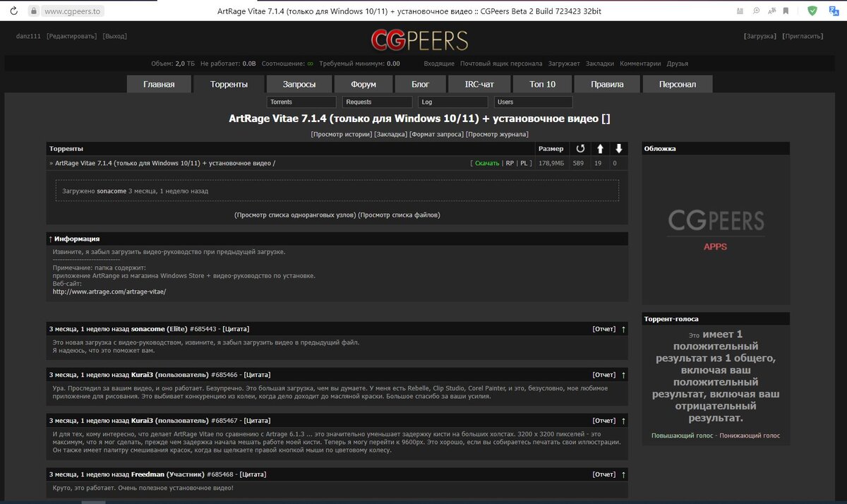This screenshot has width=847, height=504.
Task: Click Просмотр журнала link
Action: click(497, 134)
